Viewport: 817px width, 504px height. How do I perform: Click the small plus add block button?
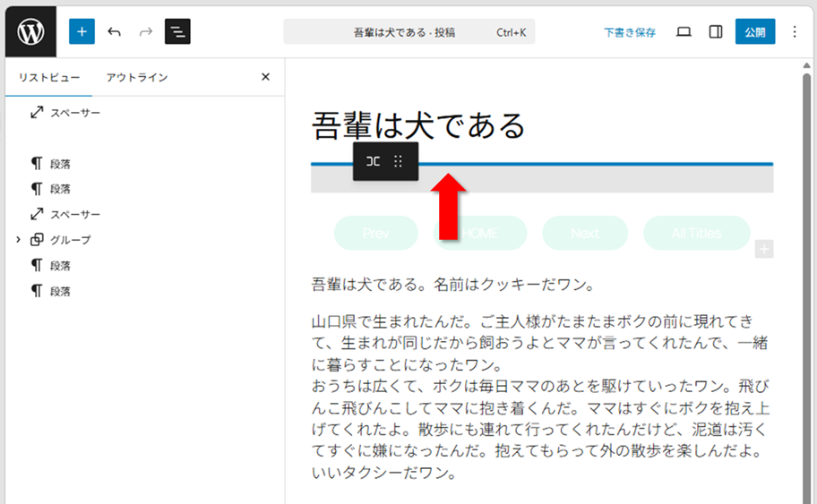(x=763, y=249)
